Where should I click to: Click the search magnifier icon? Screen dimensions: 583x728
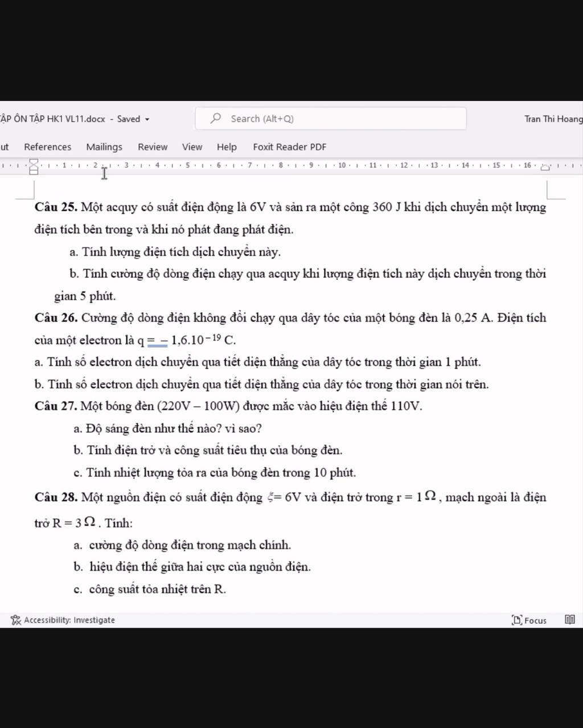pos(216,118)
